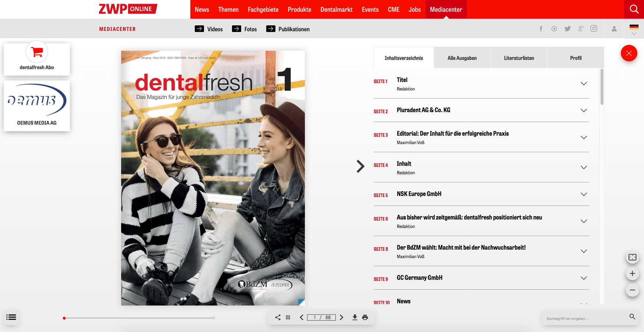644x332 pixels.
Task: Expand the Editorial entry chevron
Action: coord(584,137)
